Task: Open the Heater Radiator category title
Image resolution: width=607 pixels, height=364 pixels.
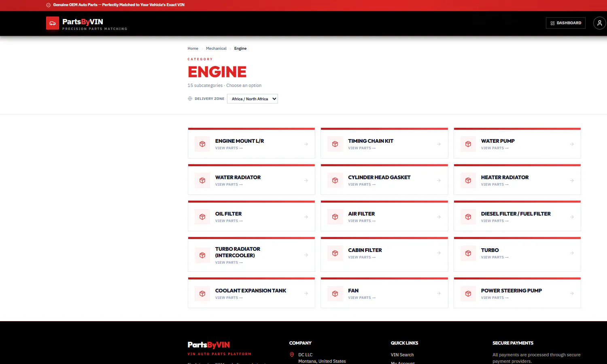Action: click(x=505, y=178)
